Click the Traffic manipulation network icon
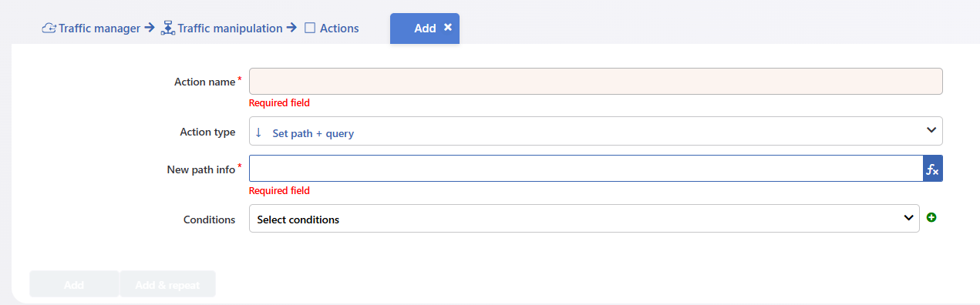This screenshot has width=980, height=305. (168, 28)
